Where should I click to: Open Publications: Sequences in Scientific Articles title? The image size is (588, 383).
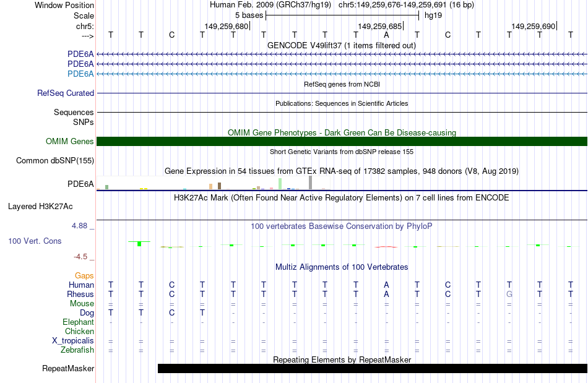342,103
